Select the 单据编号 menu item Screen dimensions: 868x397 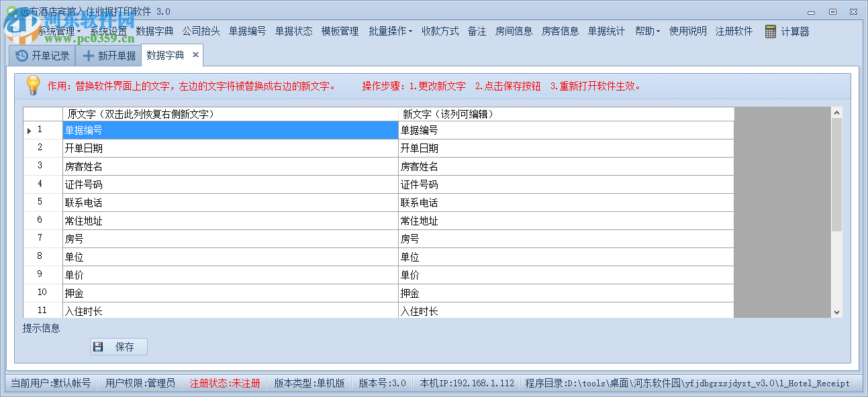[x=247, y=31]
